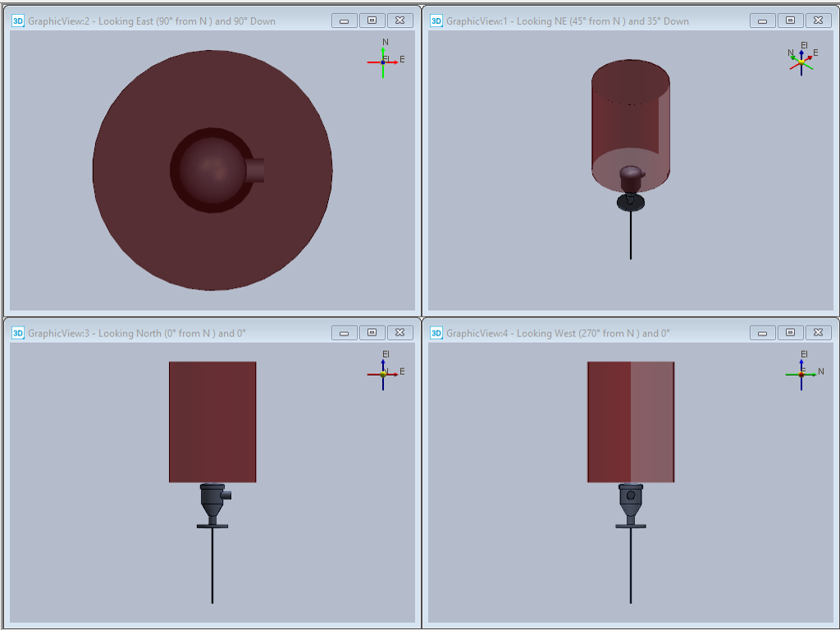Viewport: 840px width, 630px height.
Task: Maximize the GraphicView:2 Looking East window
Action: 372,21
